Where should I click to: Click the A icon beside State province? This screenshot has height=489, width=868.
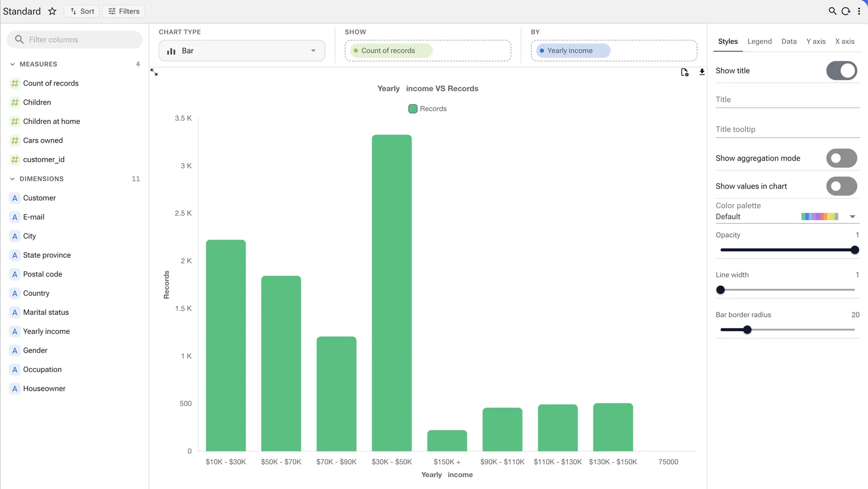15,255
